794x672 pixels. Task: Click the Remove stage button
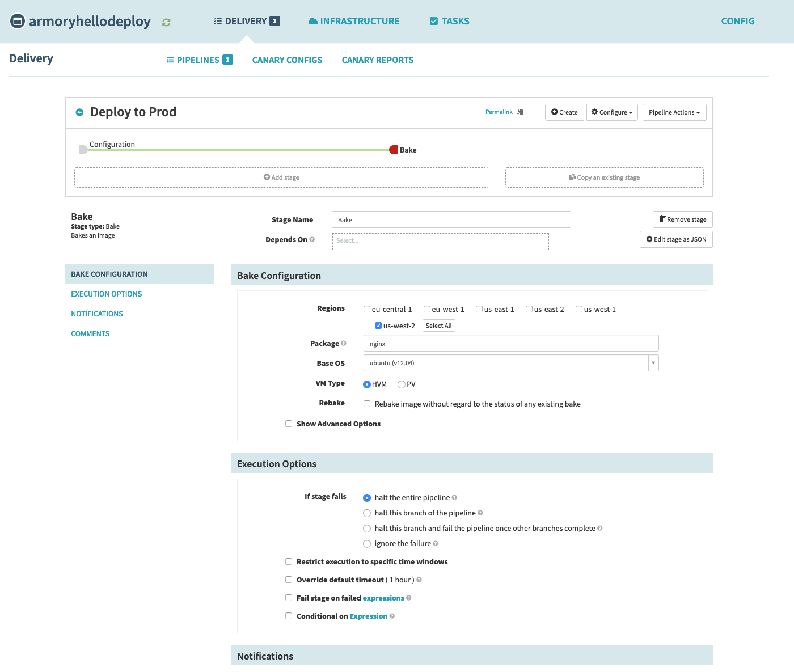click(682, 219)
